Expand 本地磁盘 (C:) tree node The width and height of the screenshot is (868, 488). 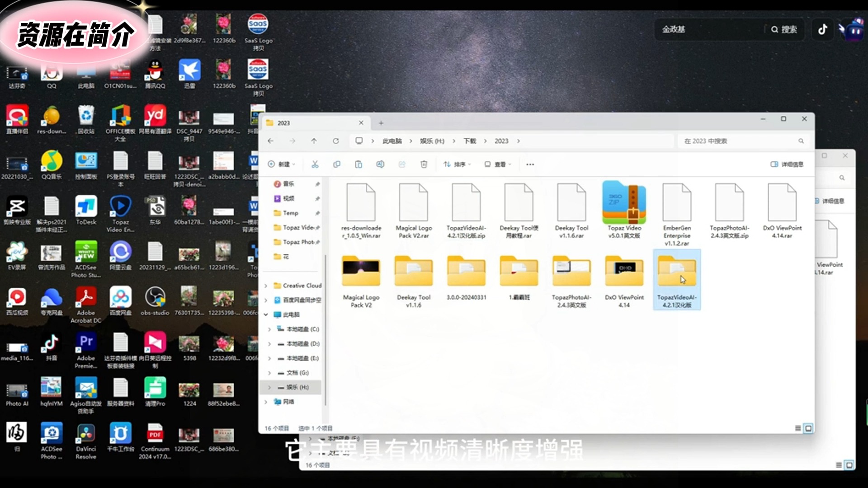(269, 329)
